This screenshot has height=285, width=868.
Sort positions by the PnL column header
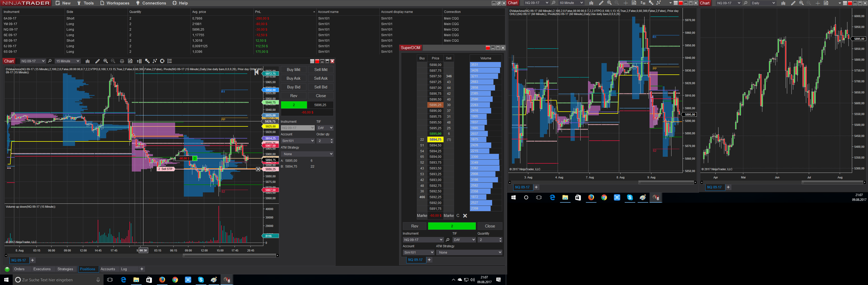[285, 12]
